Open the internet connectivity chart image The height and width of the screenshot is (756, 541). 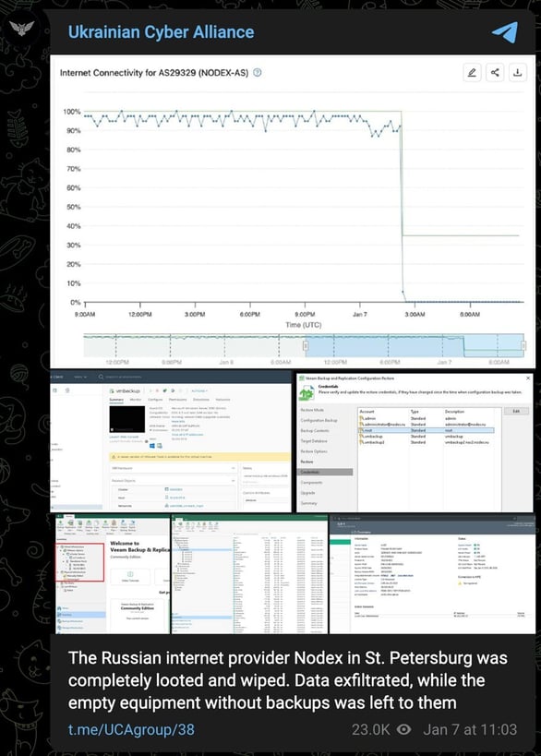point(293,211)
